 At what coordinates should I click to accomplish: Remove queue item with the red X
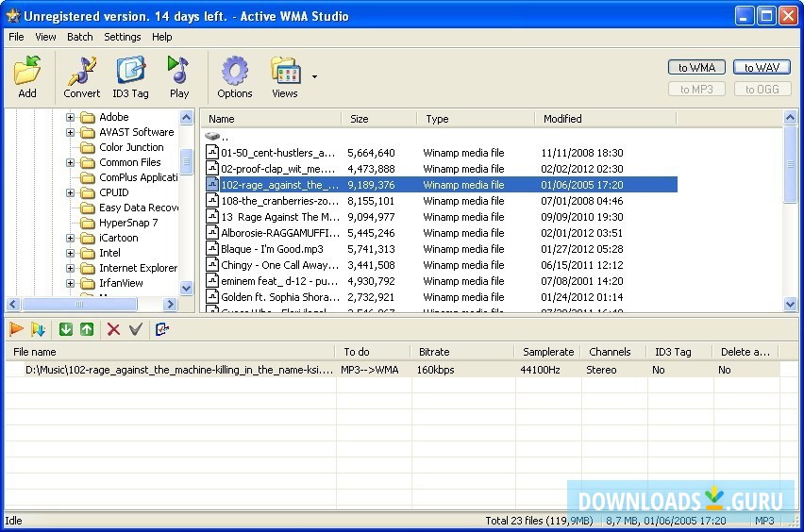pos(113,329)
